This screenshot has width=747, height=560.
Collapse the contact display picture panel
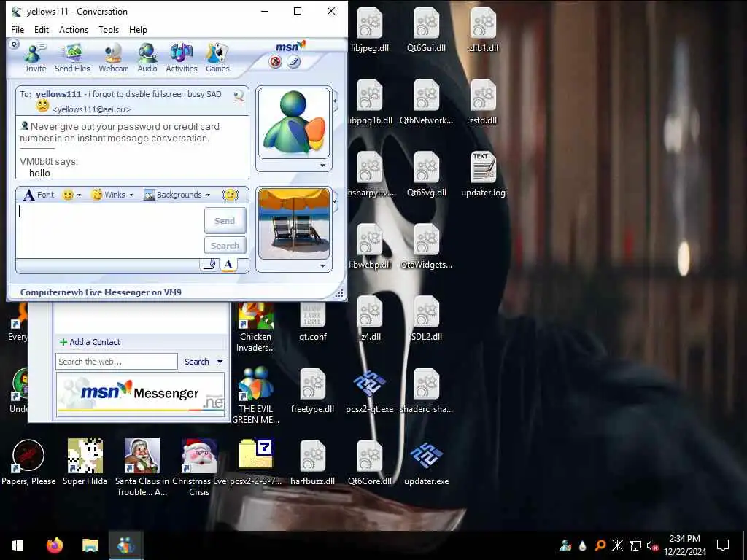point(335,101)
